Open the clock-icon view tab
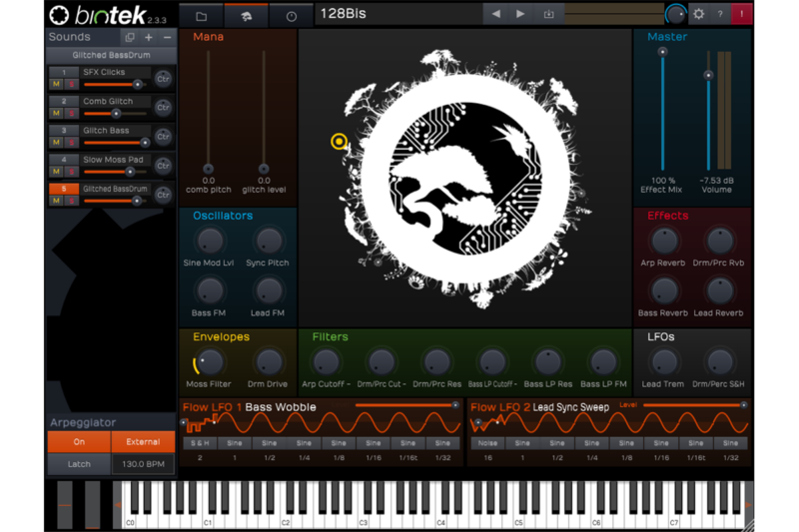 (x=291, y=16)
